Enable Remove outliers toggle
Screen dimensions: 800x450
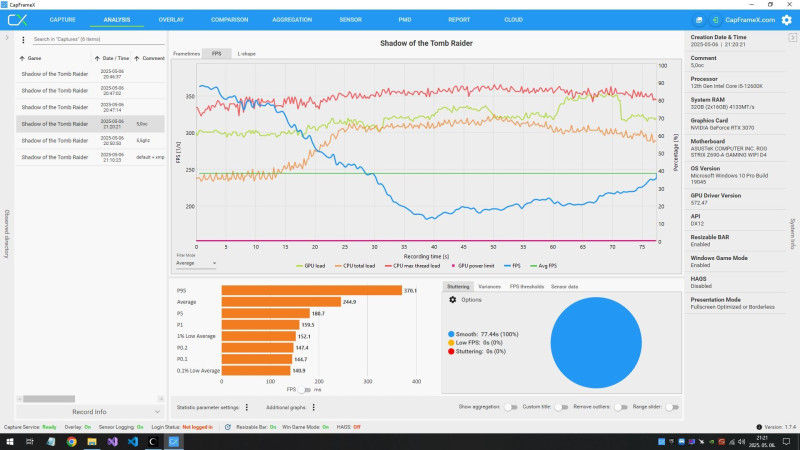pyautogui.click(x=620, y=407)
